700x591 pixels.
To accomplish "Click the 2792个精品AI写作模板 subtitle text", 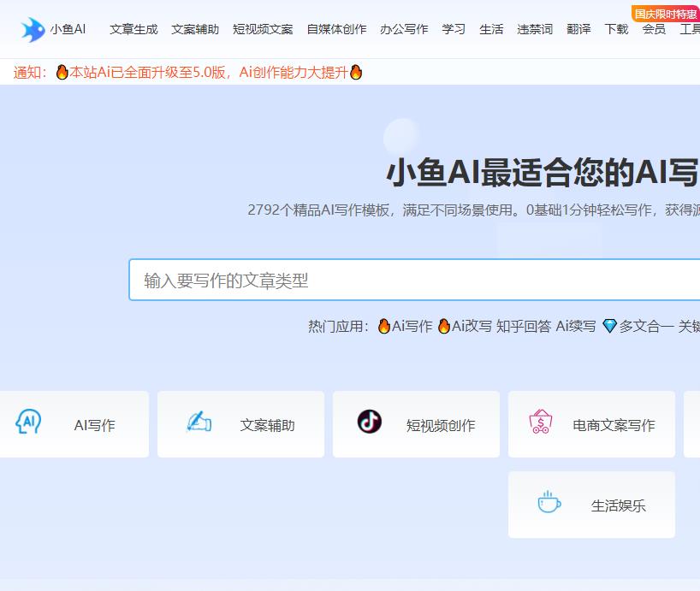I will [474, 210].
